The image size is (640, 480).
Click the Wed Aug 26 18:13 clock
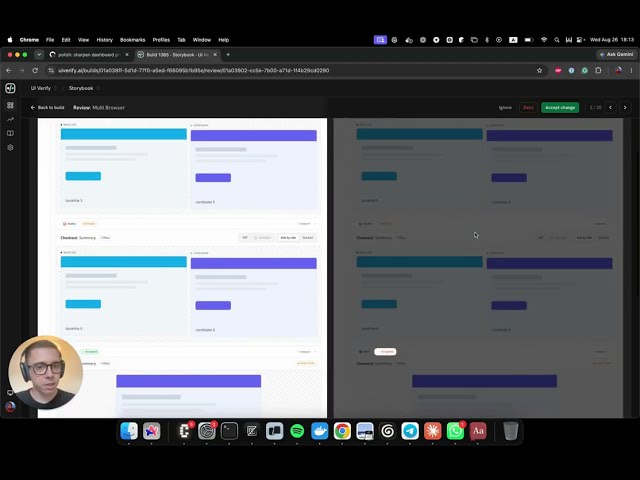(x=612, y=40)
